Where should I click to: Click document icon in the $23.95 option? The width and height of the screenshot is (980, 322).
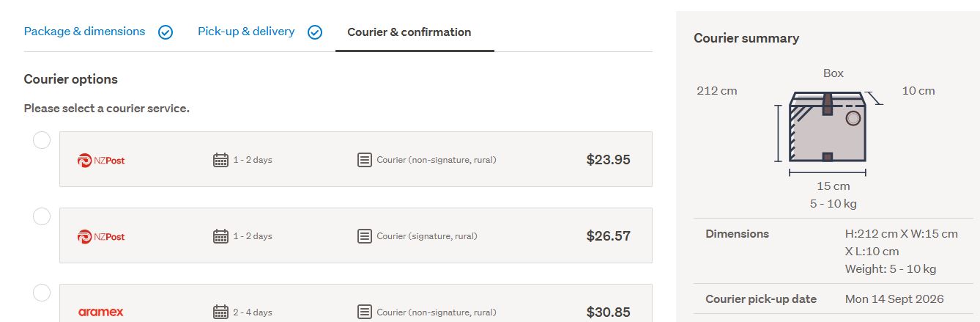point(365,160)
